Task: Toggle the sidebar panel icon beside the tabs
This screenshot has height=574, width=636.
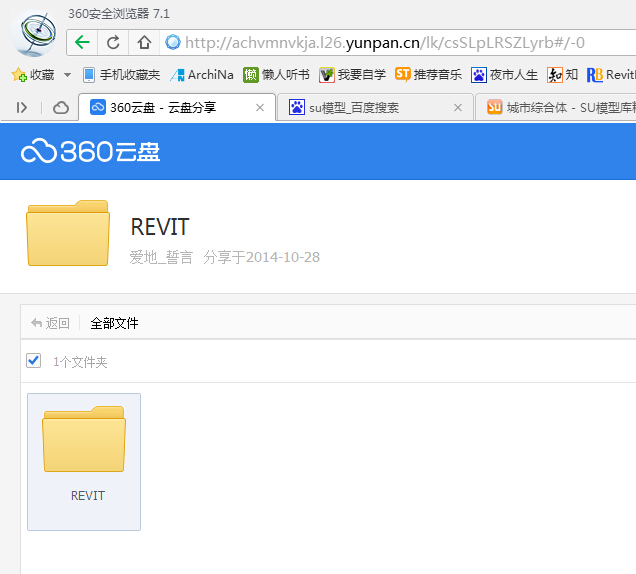Action: point(21,107)
